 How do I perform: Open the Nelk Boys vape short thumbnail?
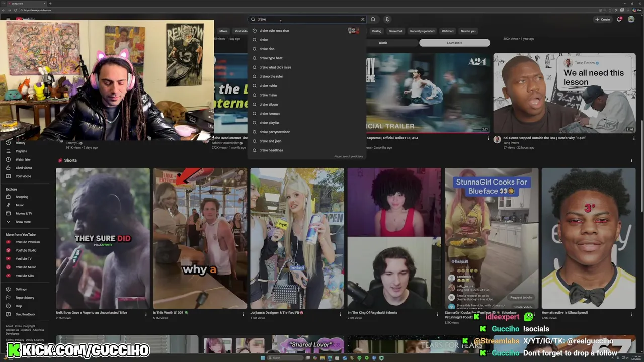103,238
